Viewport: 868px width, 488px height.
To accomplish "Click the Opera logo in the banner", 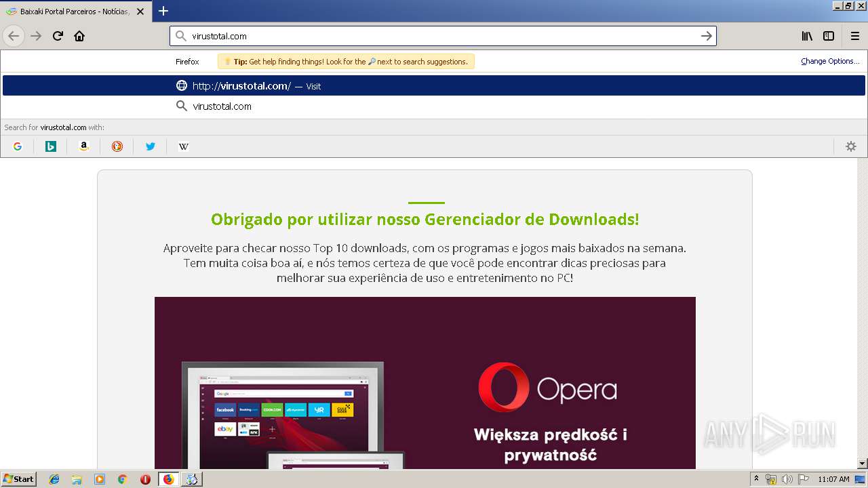I will coord(547,388).
